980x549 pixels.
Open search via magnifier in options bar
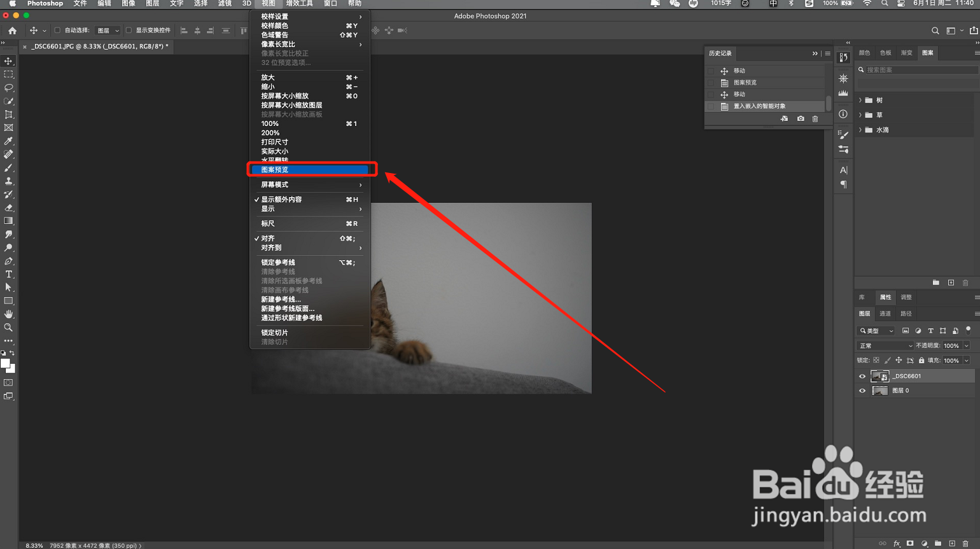(935, 31)
